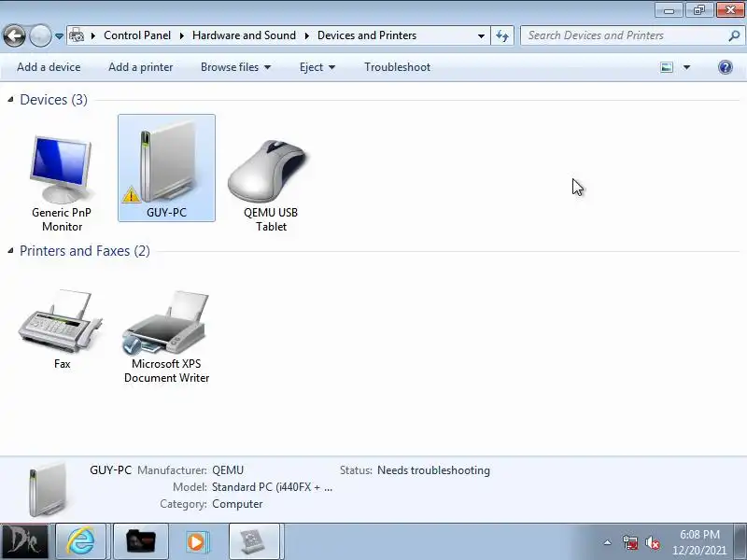Screen dimensions: 747x560
Task: Click the Back navigation arrow
Action: pos(14,35)
